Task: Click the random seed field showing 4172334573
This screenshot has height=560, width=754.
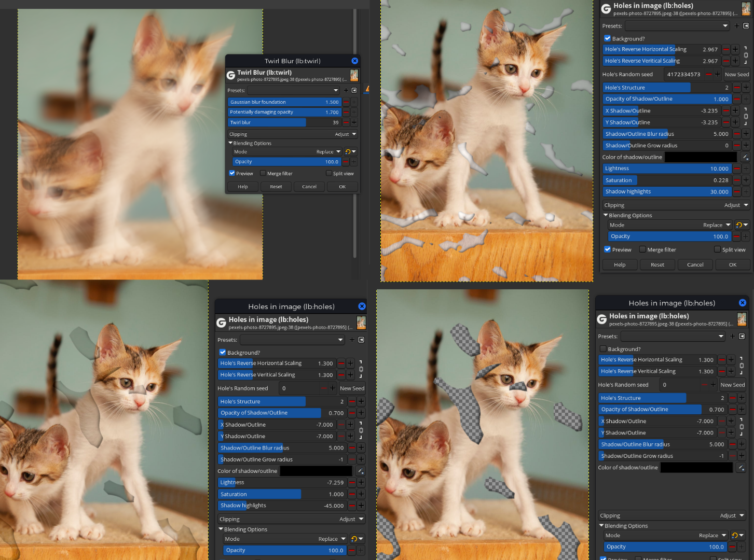Action: [x=683, y=75]
